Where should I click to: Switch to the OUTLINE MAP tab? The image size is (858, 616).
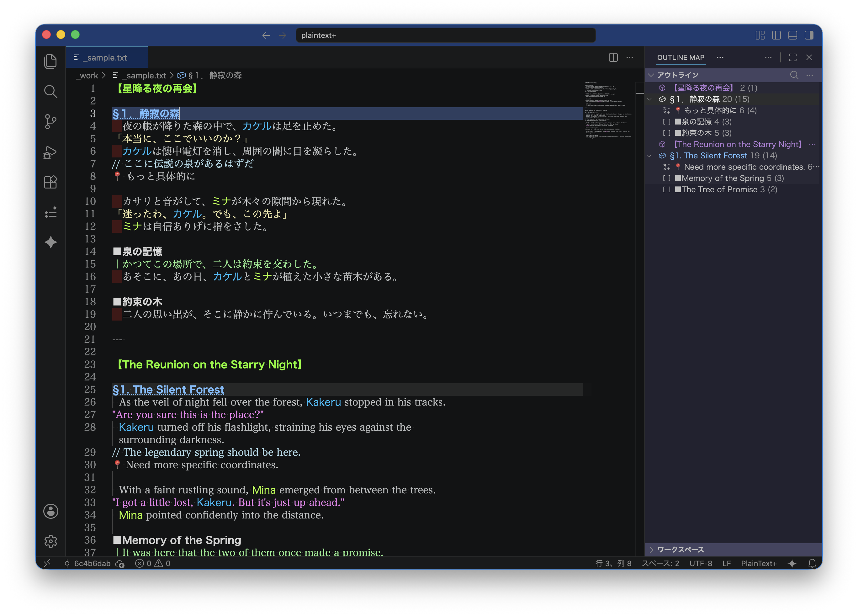(680, 57)
